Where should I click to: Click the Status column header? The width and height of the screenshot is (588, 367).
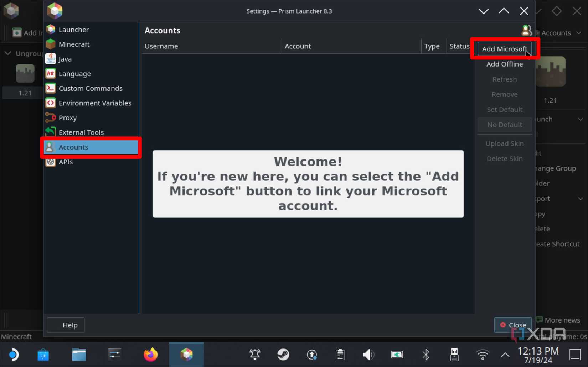click(x=460, y=46)
